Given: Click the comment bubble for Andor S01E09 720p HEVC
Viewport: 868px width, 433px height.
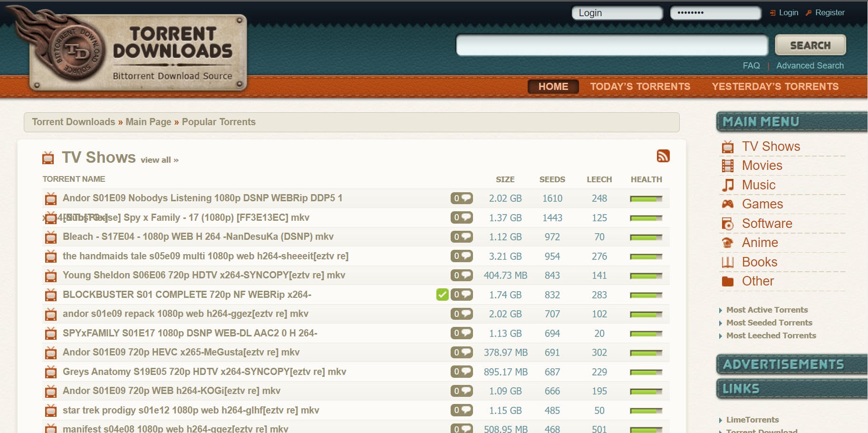Looking at the screenshot, I should pyautogui.click(x=462, y=353).
